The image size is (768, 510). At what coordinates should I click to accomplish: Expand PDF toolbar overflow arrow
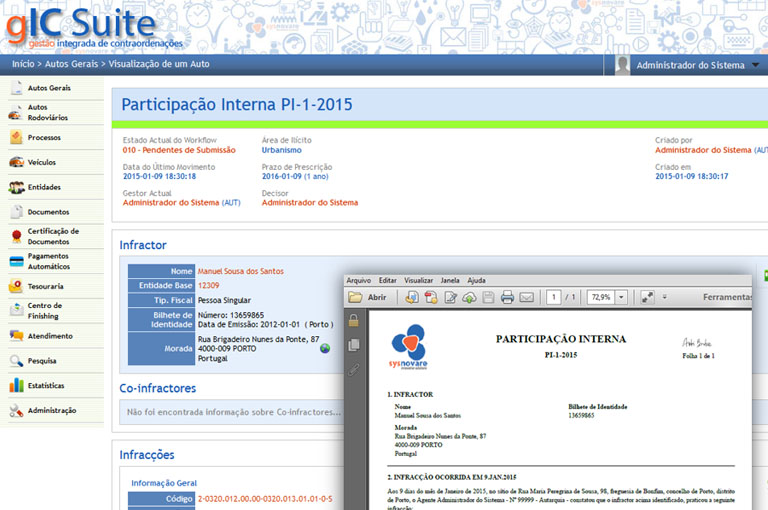point(665,297)
